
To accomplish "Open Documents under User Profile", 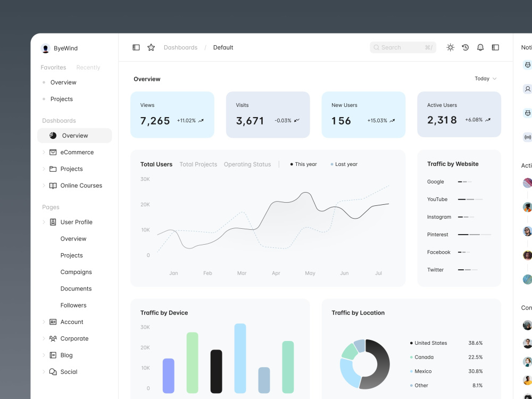I will pyautogui.click(x=76, y=289).
